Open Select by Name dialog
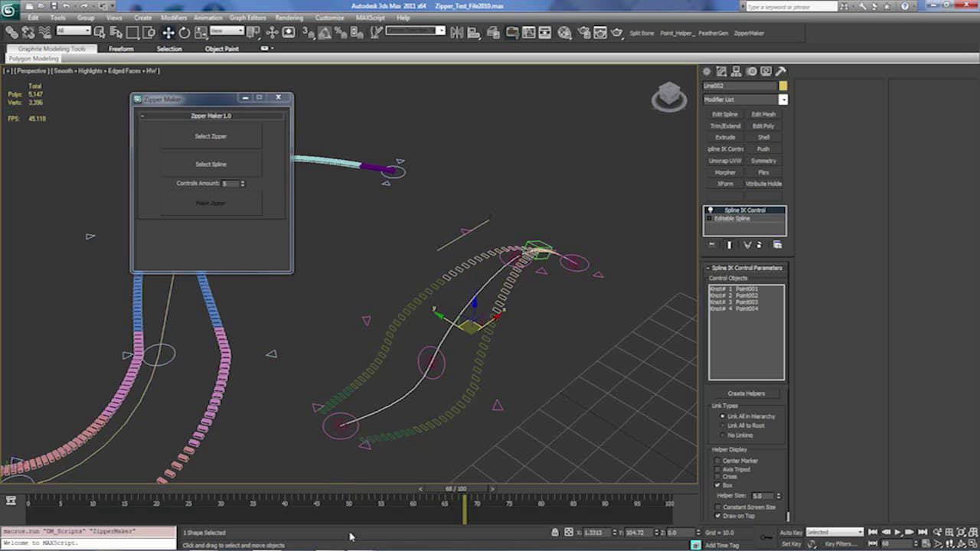Image resolution: width=980 pixels, height=551 pixels. pos(116,32)
